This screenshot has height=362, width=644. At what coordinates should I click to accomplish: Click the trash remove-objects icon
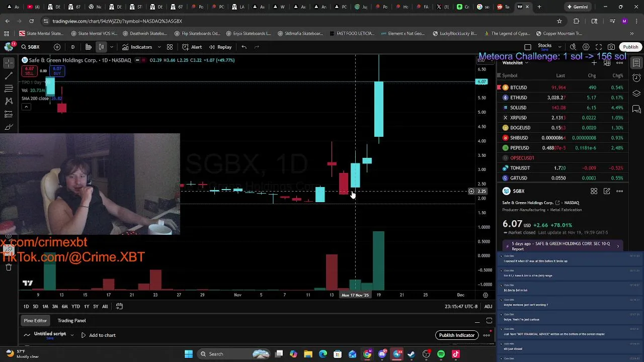9,267
